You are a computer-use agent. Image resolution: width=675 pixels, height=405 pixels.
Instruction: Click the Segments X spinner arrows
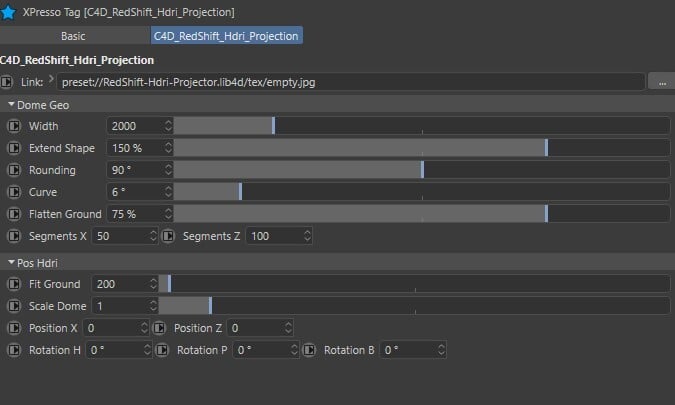point(153,236)
